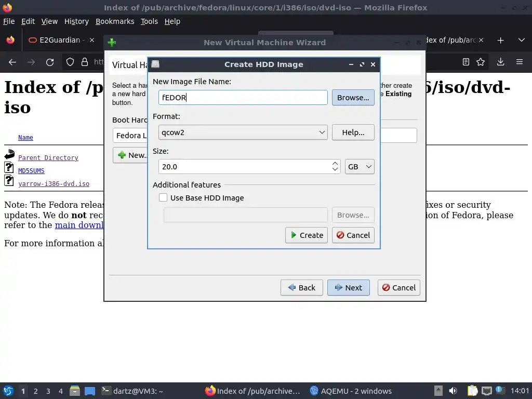Click the main download link in the note
532x399 pixels.
click(79, 225)
